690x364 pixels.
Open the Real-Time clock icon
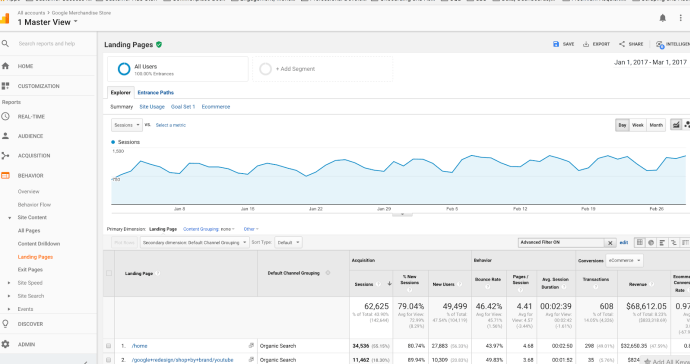tap(5, 117)
